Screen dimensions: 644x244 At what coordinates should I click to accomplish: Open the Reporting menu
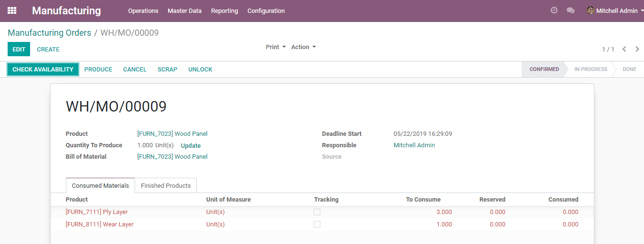coord(224,10)
